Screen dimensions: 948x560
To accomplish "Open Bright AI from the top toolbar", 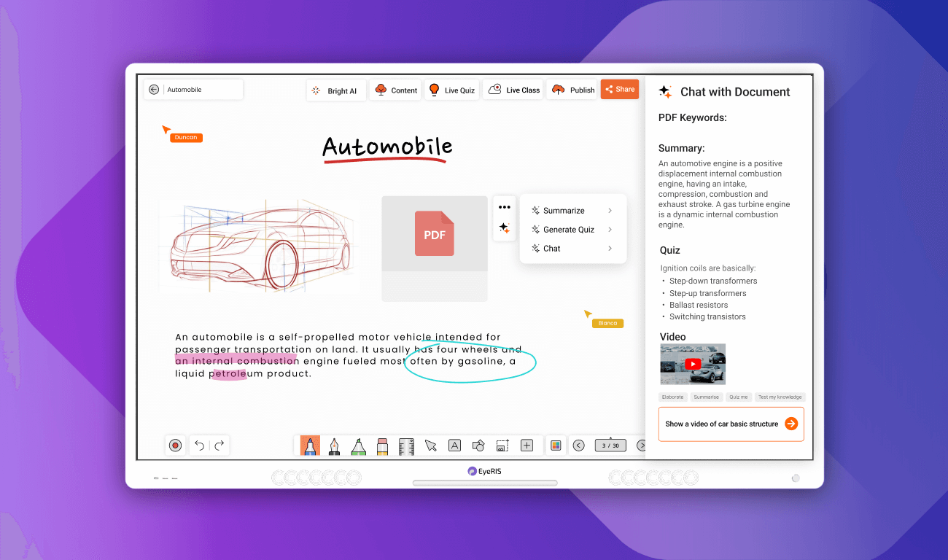I will (x=336, y=90).
